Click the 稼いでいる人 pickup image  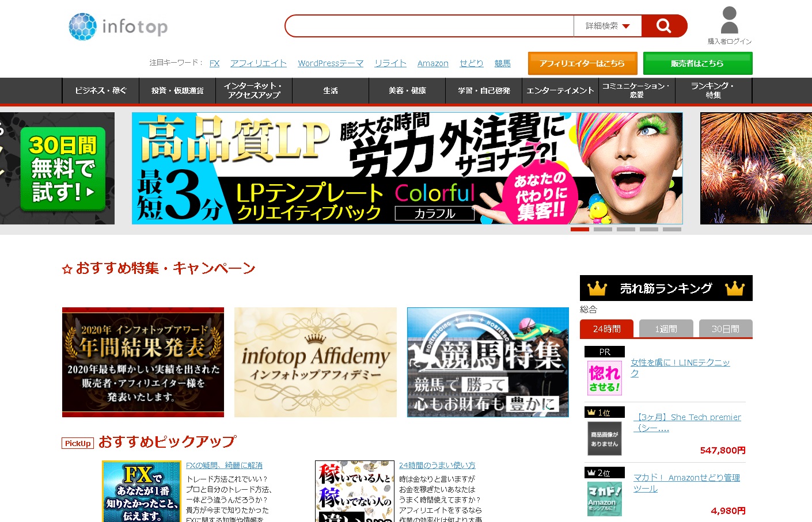pos(355,491)
